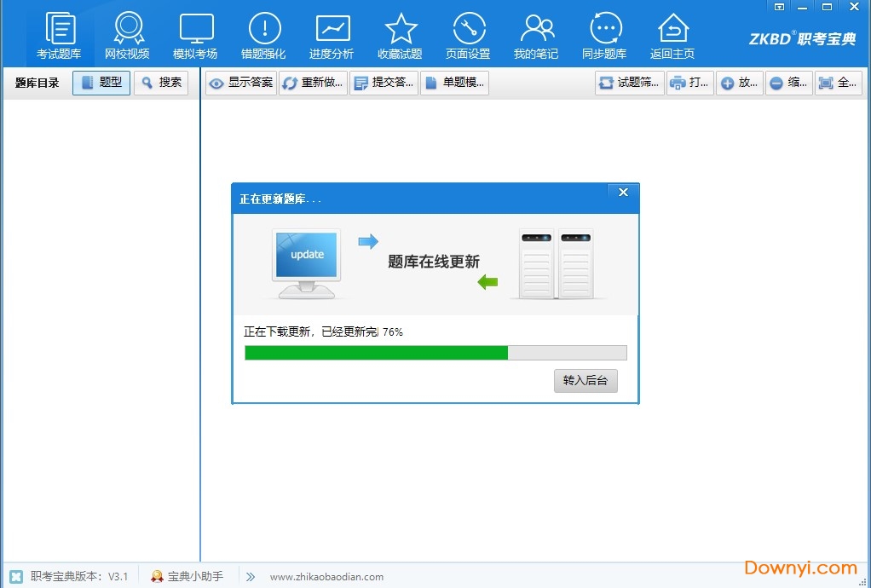
Task: Open 错题强化 wrong-question practice
Action: (263, 34)
